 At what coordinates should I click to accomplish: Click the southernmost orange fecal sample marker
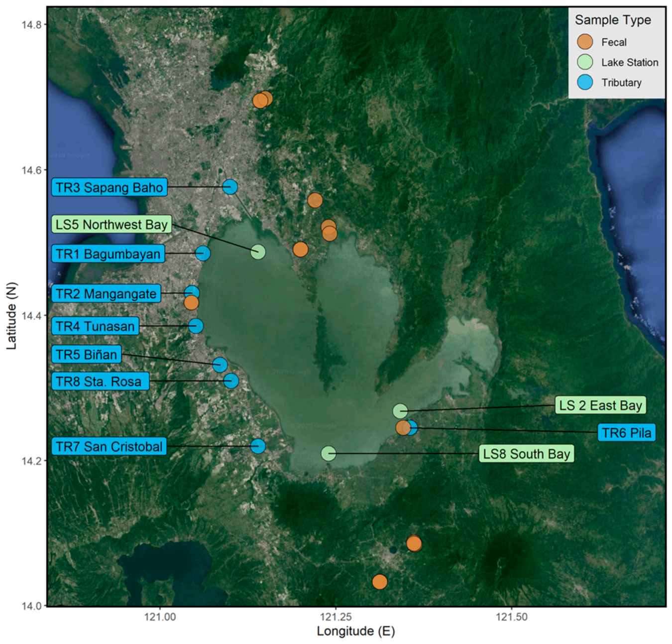[x=379, y=581]
